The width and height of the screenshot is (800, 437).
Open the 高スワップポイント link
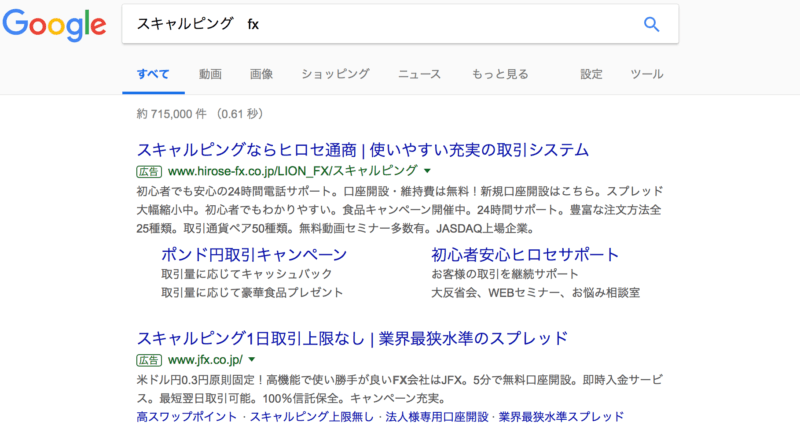pyautogui.click(x=187, y=417)
